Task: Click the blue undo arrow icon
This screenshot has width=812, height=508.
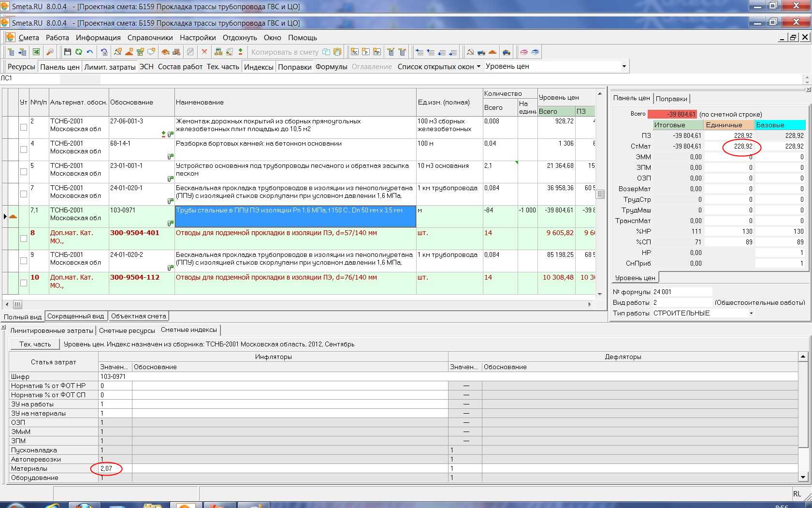Action: click(x=90, y=52)
